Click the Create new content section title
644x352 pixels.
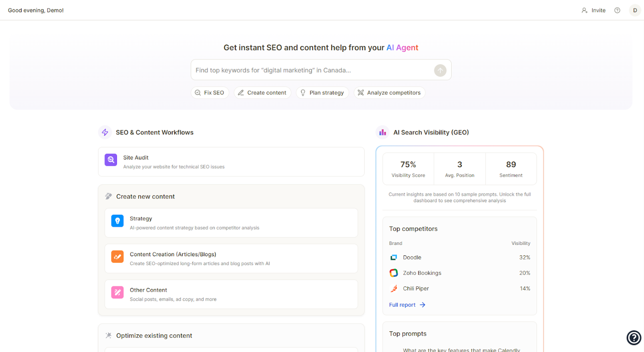(146, 196)
